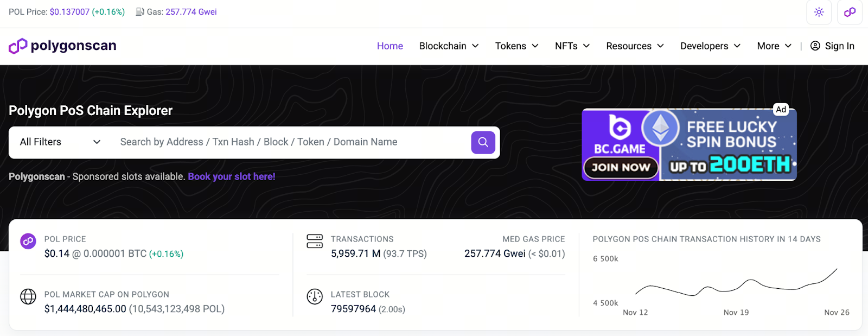Screen dimensions: 868x336
Task: Open the Developers dropdown menu
Action: point(710,46)
